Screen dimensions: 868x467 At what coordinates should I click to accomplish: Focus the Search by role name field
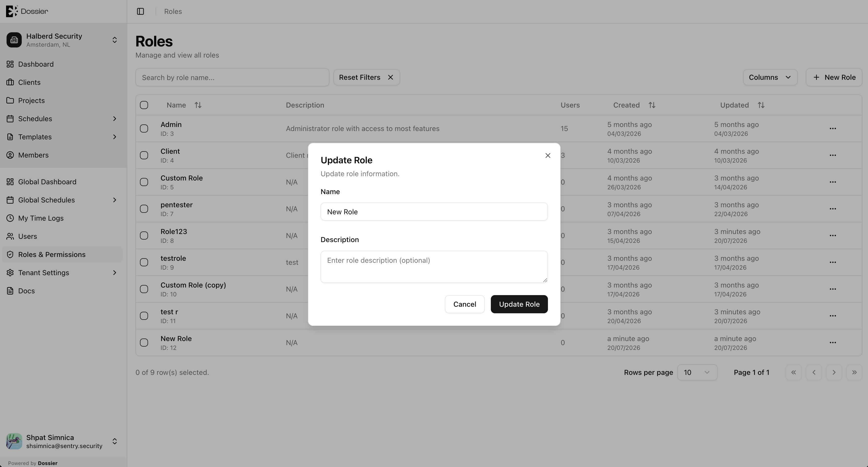point(232,77)
